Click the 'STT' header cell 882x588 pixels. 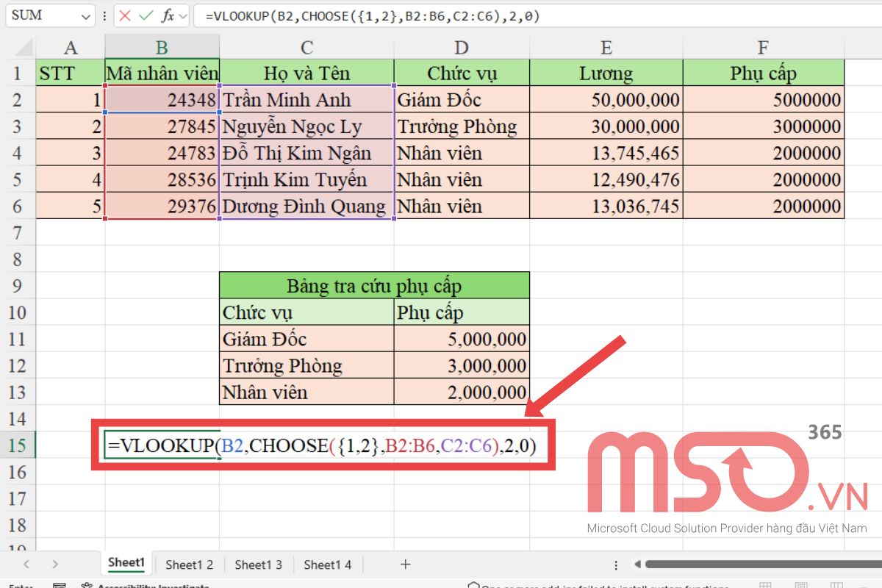(71, 73)
